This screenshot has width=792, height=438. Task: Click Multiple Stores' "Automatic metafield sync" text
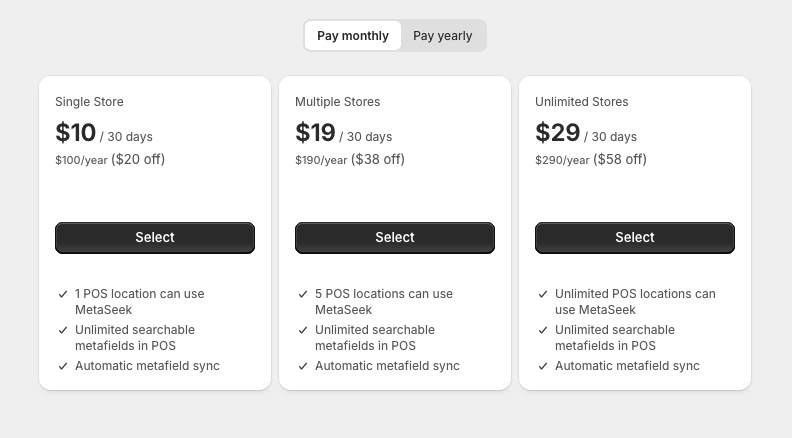tap(387, 366)
